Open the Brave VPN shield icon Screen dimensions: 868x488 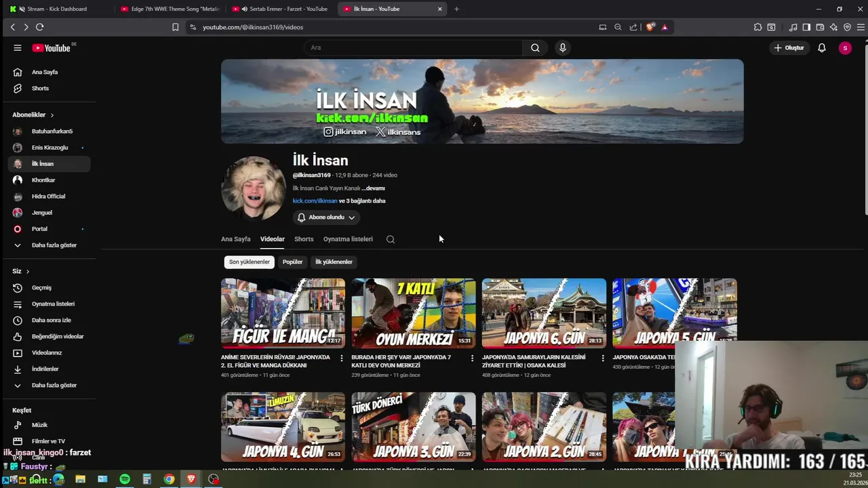847,27
